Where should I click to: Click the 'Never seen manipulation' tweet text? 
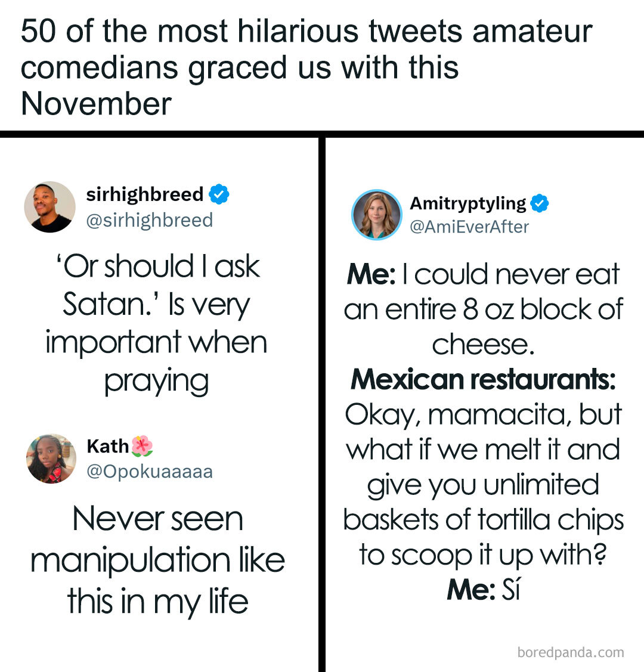click(x=157, y=559)
